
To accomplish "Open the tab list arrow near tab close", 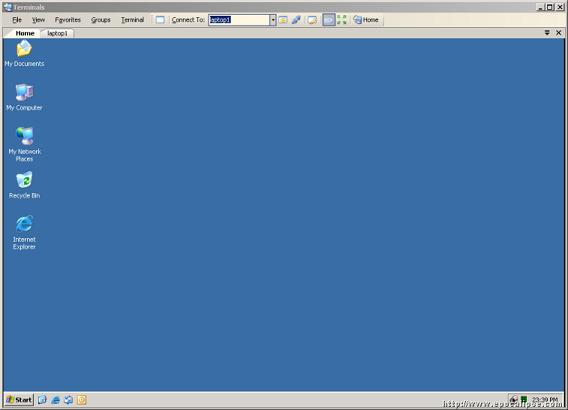I will pyautogui.click(x=547, y=33).
